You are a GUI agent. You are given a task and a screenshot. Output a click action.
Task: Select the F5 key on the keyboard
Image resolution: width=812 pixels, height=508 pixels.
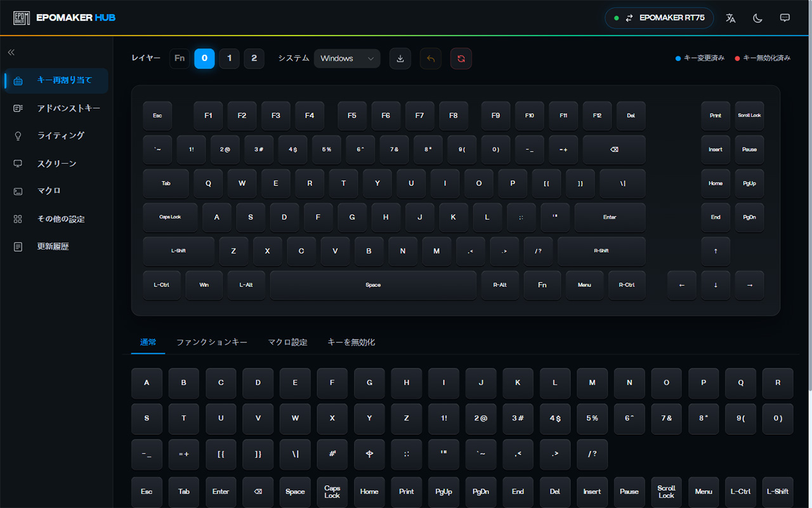coord(352,116)
